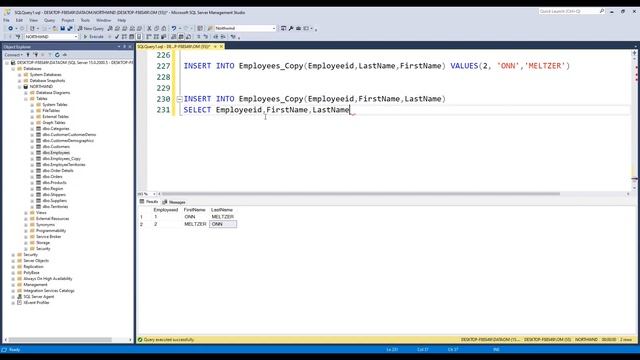Click the SQL Server Agent icon
Image resolution: width=640 pixels, height=360 pixels.
click(x=19, y=297)
